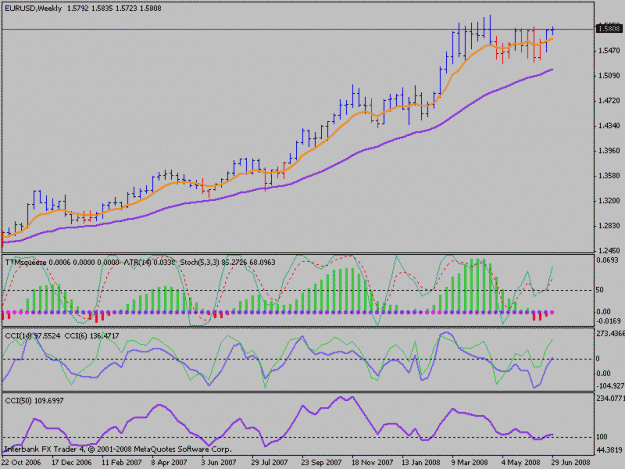The height and width of the screenshot is (469, 625).
Task: Click the 8 Apr 2007 date label
Action: (169, 463)
